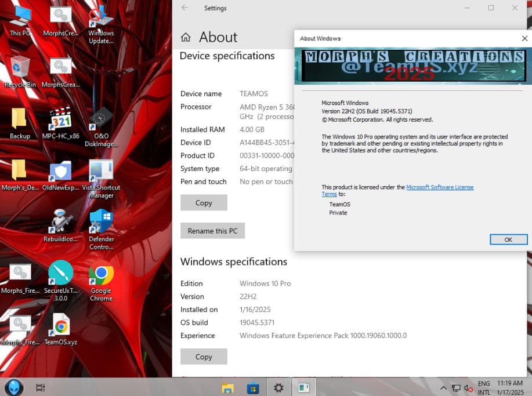Select the Installed on date 1/16/2025
The height and width of the screenshot is (396, 532).
pyautogui.click(x=255, y=309)
